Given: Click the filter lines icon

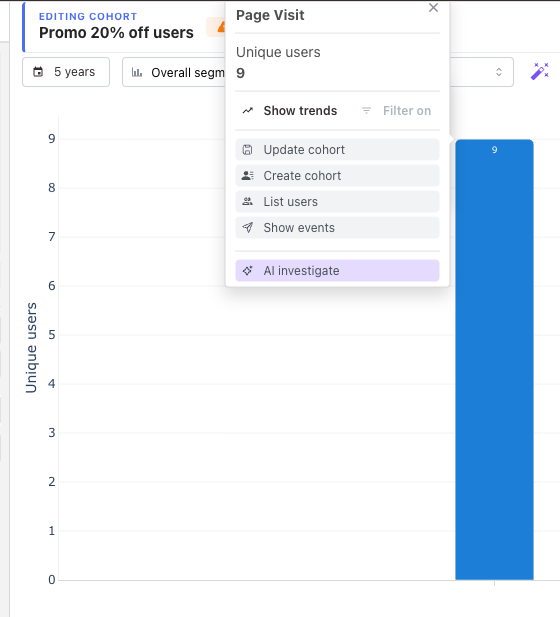Looking at the screenshot, I should coord(366,111).
